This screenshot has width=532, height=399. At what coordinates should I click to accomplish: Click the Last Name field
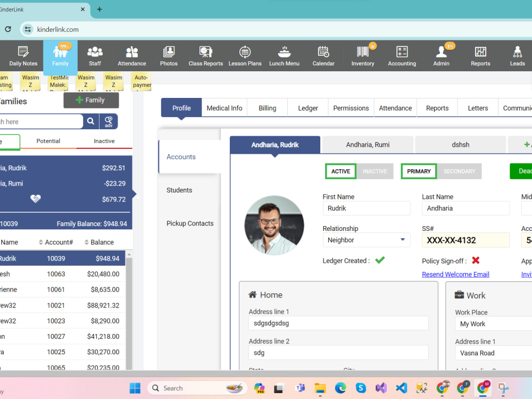[465, 209]
